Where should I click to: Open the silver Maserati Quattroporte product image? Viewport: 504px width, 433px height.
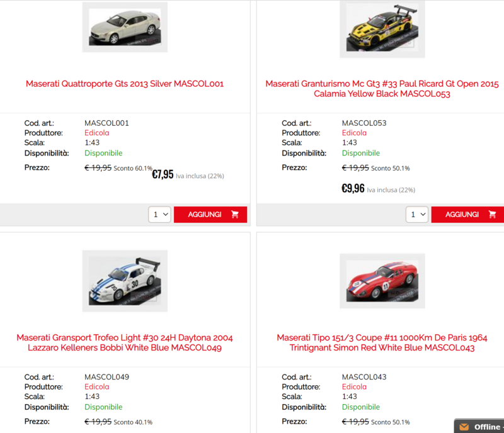pyautogui.click(x=125, y=27)
